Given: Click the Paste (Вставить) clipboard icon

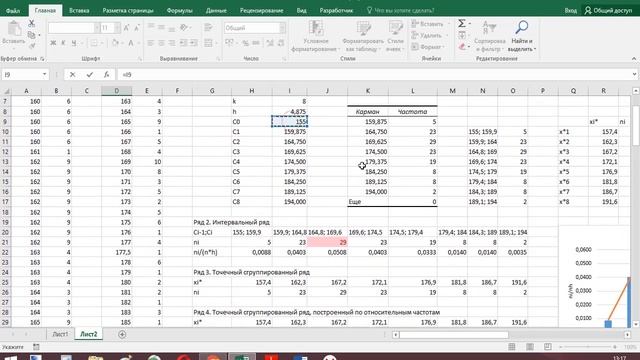Looking at the screenshot, I should [x=14, y=29].
